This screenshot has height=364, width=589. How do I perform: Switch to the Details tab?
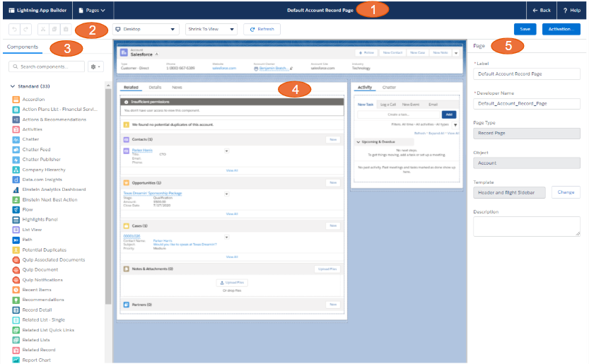click(155, 87)
